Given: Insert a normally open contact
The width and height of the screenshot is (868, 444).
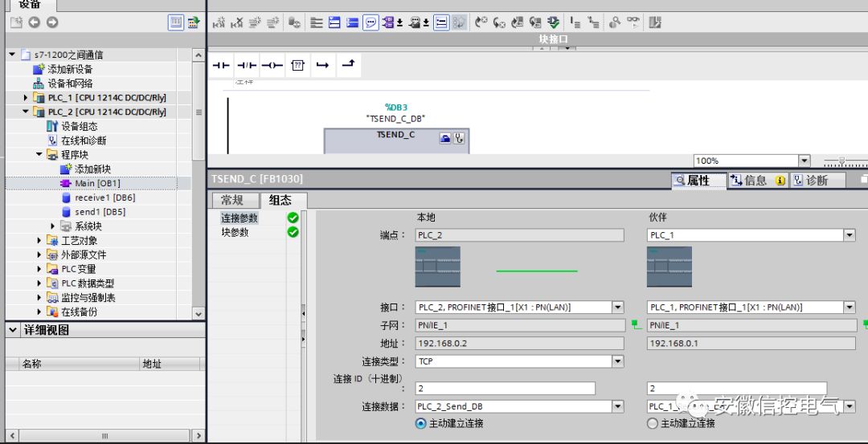Looking at the screenshot, I should tap(221, 65).
